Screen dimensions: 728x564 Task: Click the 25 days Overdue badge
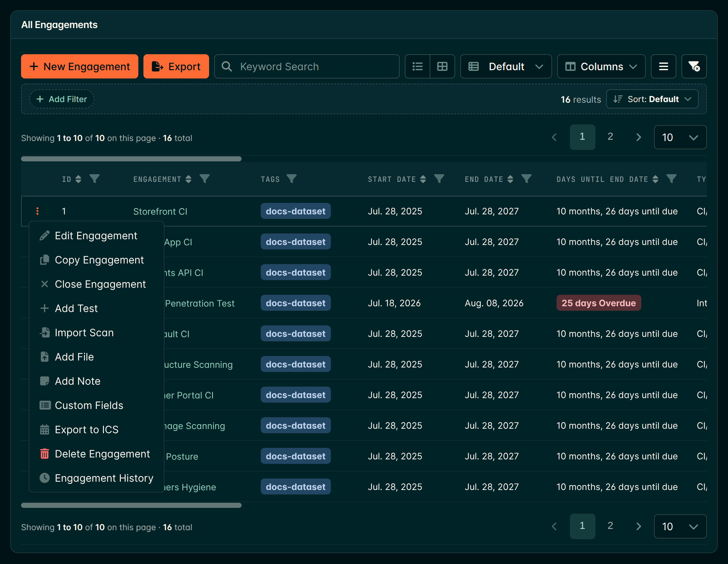[x=599, y=303]
